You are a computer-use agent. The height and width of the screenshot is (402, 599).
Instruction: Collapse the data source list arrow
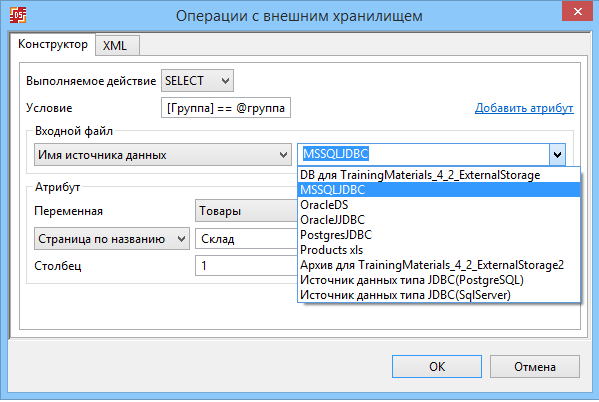point(557,155)
